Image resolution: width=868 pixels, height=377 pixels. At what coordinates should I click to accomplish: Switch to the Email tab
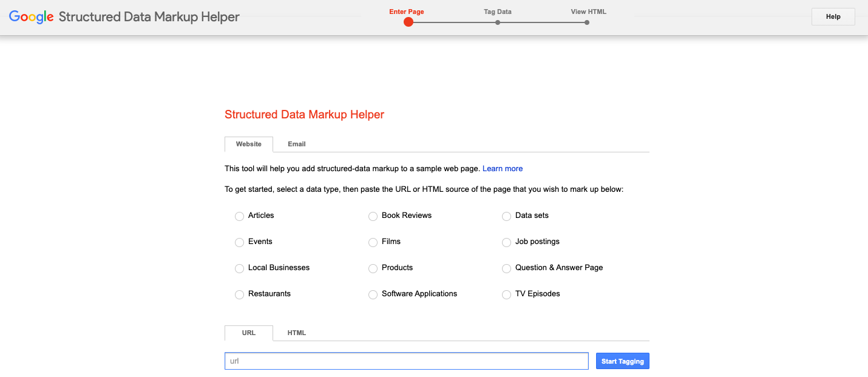pyautogui.click(x=297, y=144)
